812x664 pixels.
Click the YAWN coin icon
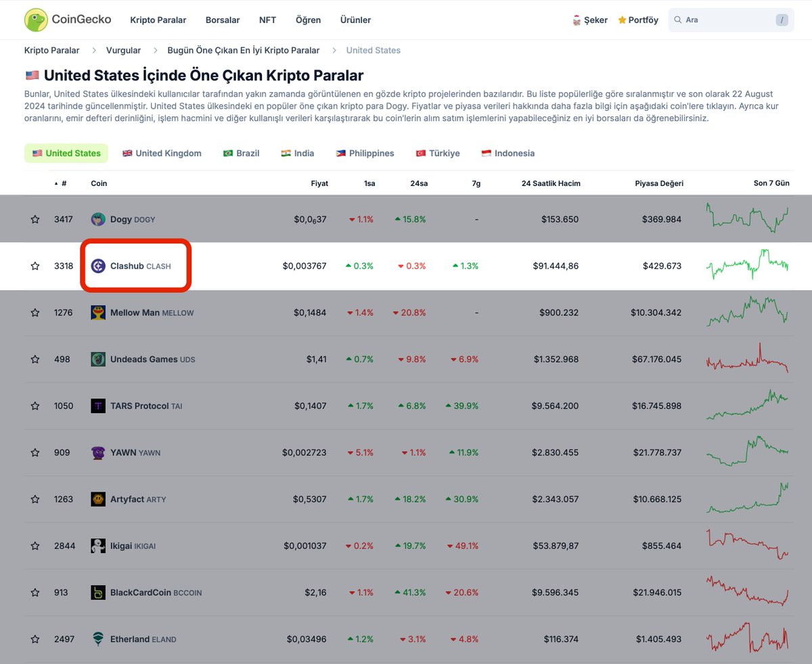pos(98,452)
